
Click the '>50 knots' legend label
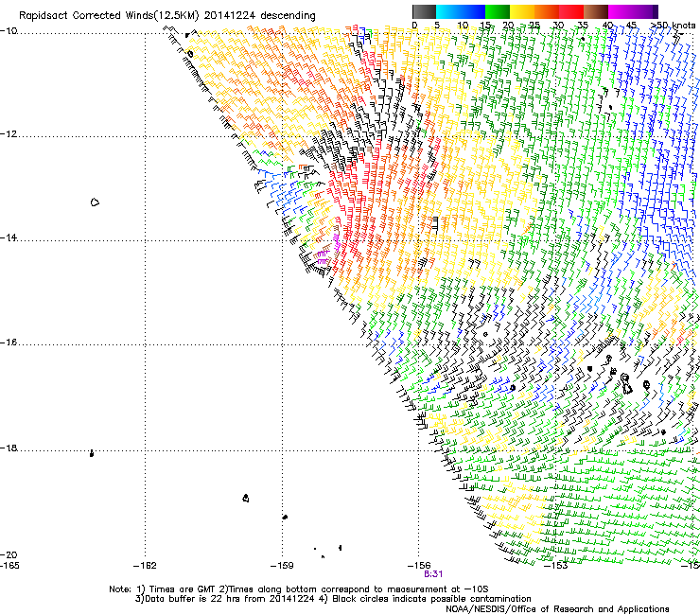[x=674, y=25]
